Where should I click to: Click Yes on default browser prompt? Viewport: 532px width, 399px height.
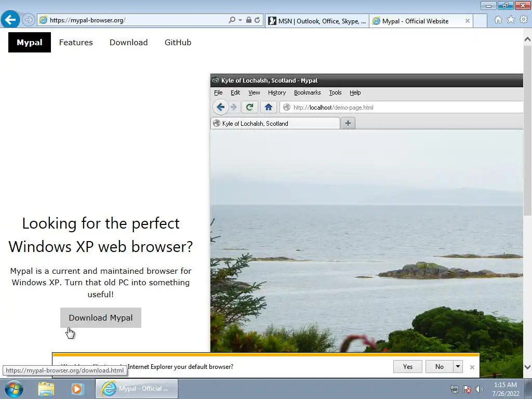408,366
